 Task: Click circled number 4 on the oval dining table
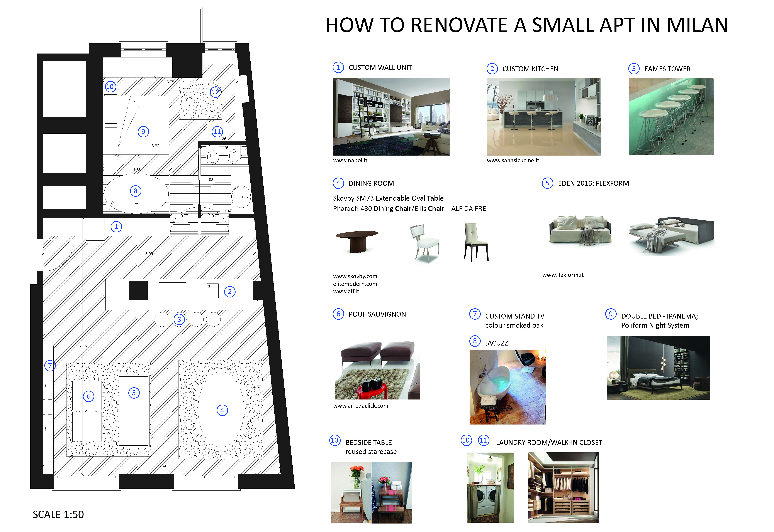222,410
